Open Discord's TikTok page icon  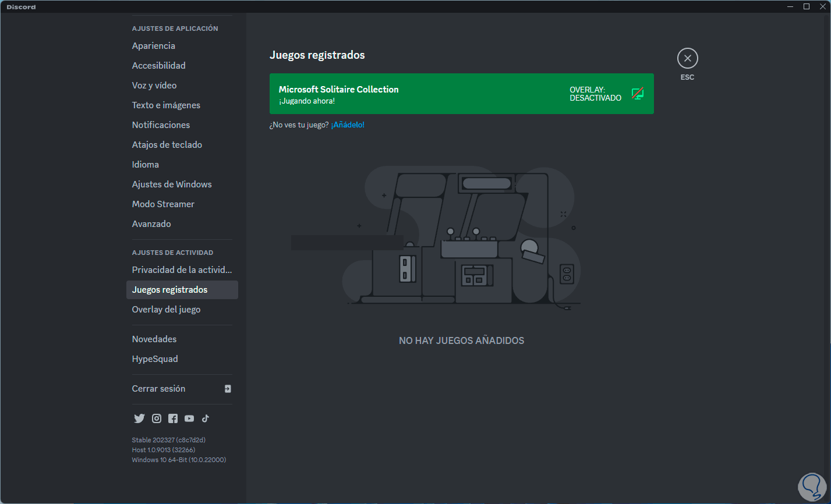pyautogui.click(x=206, y=418)
